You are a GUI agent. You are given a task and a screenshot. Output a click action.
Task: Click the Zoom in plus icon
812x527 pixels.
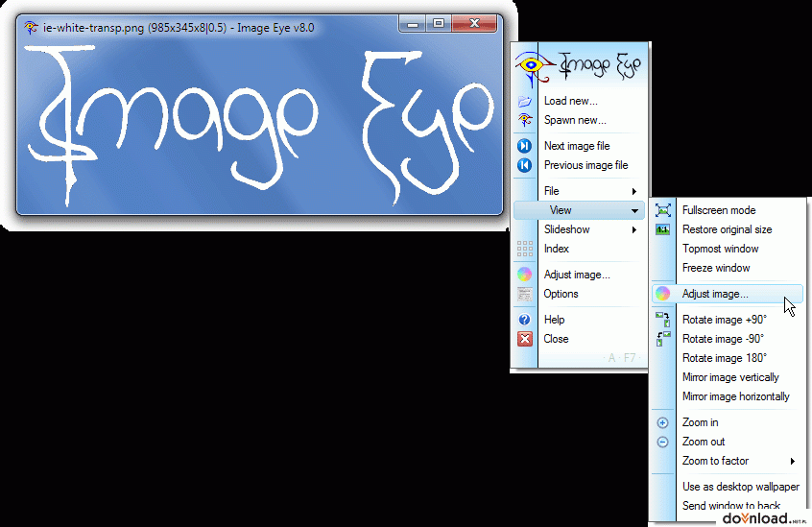coord(662,423)
